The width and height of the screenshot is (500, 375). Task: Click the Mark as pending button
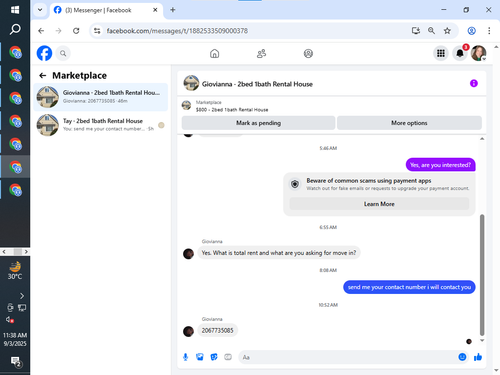(258, 123)
